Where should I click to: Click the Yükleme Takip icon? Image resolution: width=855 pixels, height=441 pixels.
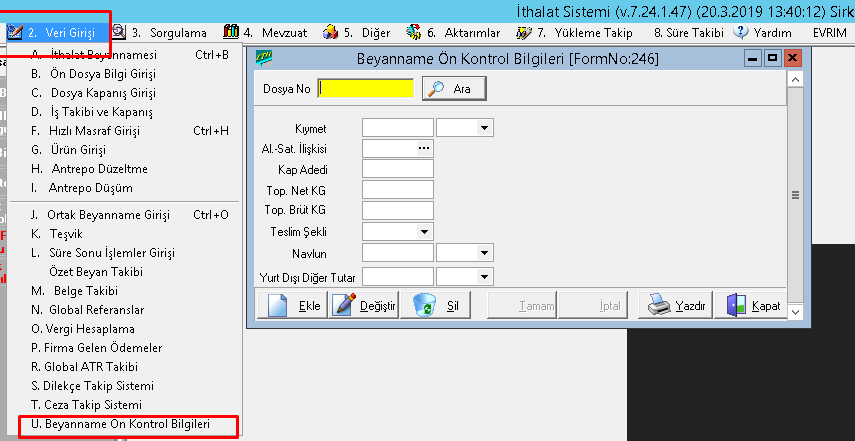click(524, 33)
